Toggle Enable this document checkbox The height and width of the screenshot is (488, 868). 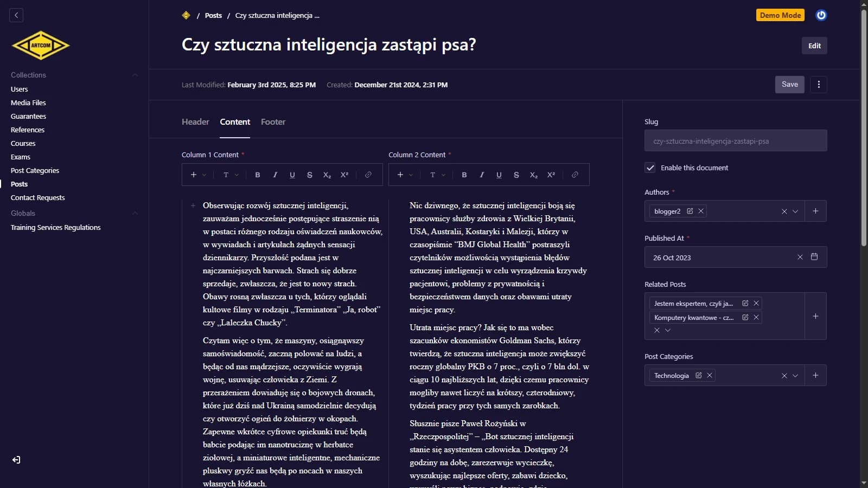coord(650,168)
